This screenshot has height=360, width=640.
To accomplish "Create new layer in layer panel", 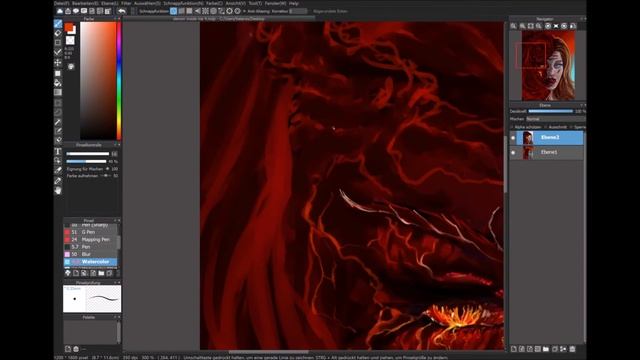I will click(514, 349).
